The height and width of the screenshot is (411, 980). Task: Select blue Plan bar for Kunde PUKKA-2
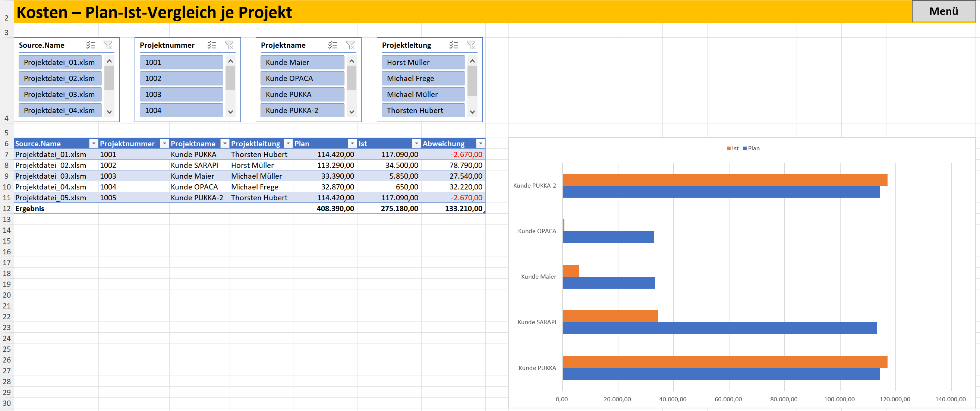click(721, 191)
